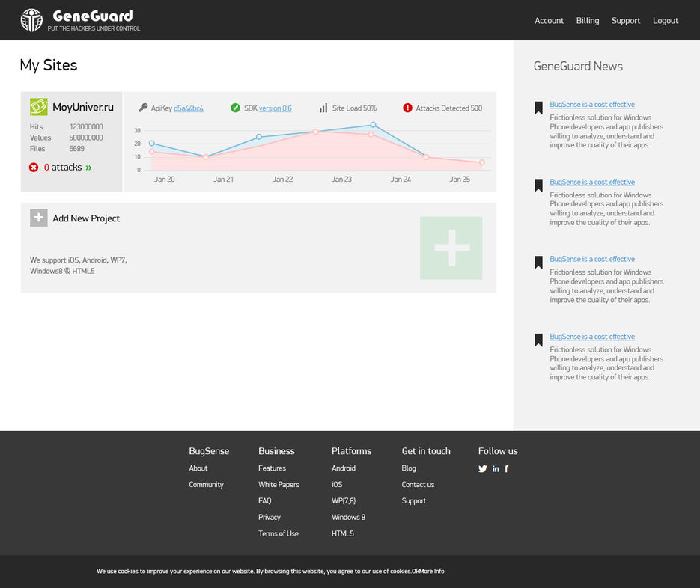Click the first blue chart point above Jan 20
Image resolution: width=700 pixels, height=588 pixels.
152,143
